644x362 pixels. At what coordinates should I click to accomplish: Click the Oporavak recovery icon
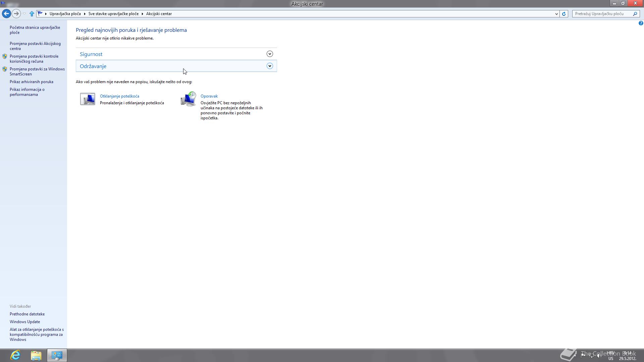(x=188, y=99)
